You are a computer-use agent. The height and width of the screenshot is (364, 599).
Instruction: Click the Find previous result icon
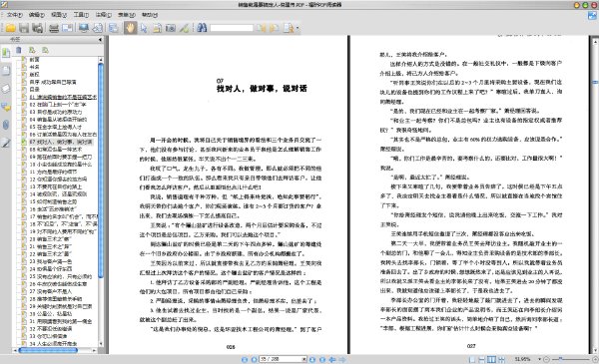(262, 28)
